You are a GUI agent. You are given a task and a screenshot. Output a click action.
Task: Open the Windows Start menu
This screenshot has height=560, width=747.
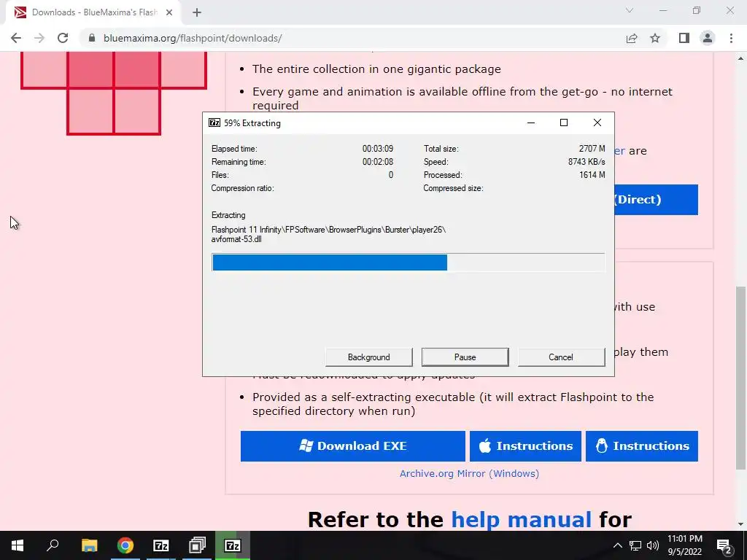[18, 545]
